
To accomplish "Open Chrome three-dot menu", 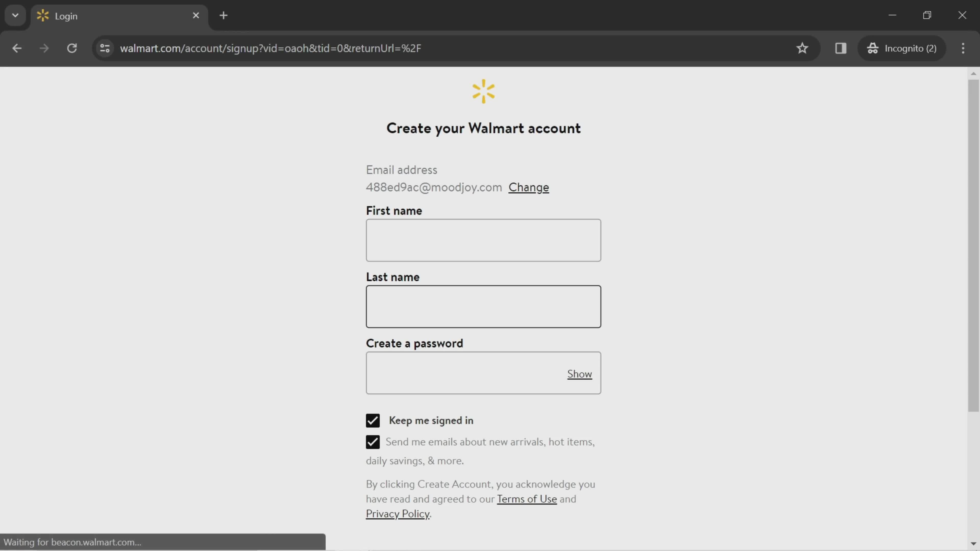I will [x=963, y=48].
